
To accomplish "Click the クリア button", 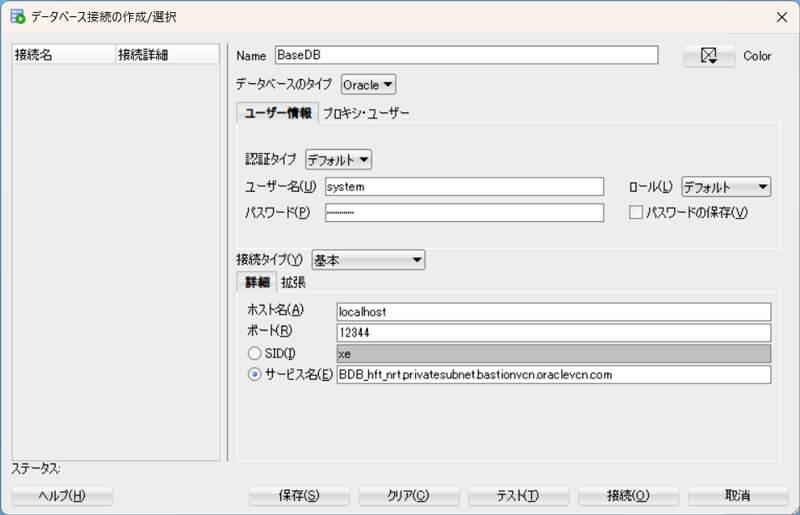I will pyautogui.click(x=409, y=496).
